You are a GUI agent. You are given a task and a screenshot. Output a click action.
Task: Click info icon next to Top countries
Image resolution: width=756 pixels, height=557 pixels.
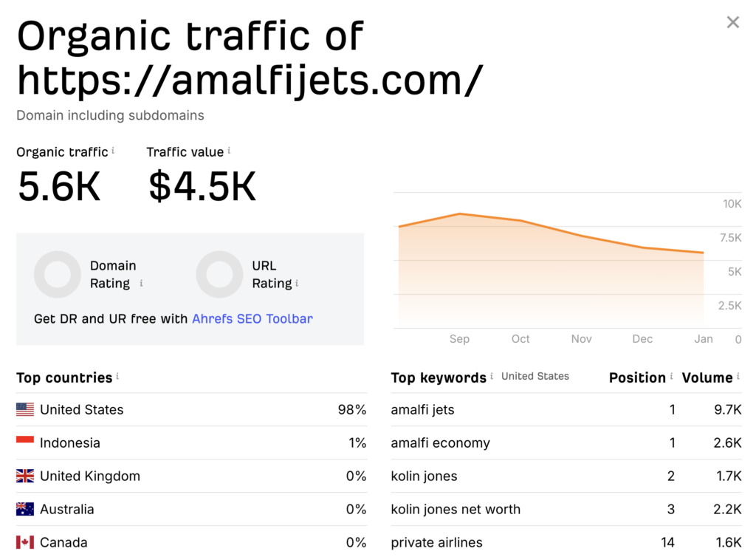coord(117,376)
